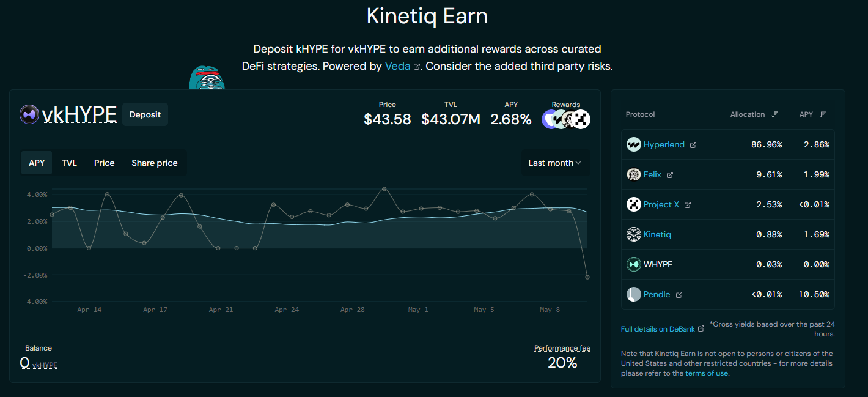Click the Project X protocol logo
This screenshot has height=397, width=868.
pyautogui.click(x=633, y=205)
